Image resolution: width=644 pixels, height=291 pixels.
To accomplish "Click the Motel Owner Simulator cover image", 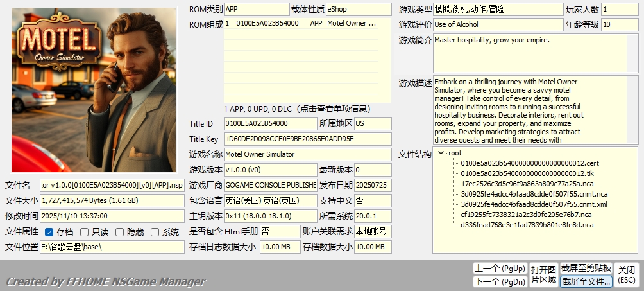I will click(94, 90).
